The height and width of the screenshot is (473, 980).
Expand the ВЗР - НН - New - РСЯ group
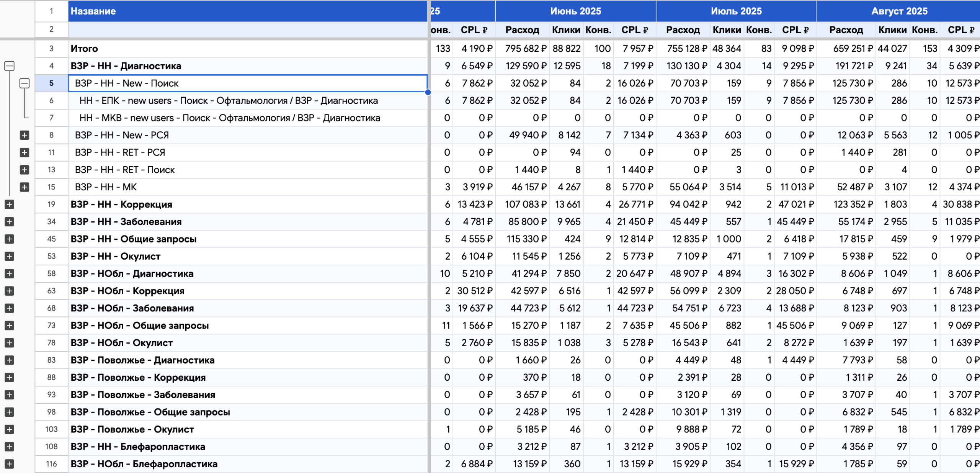[x=24, y=135]
